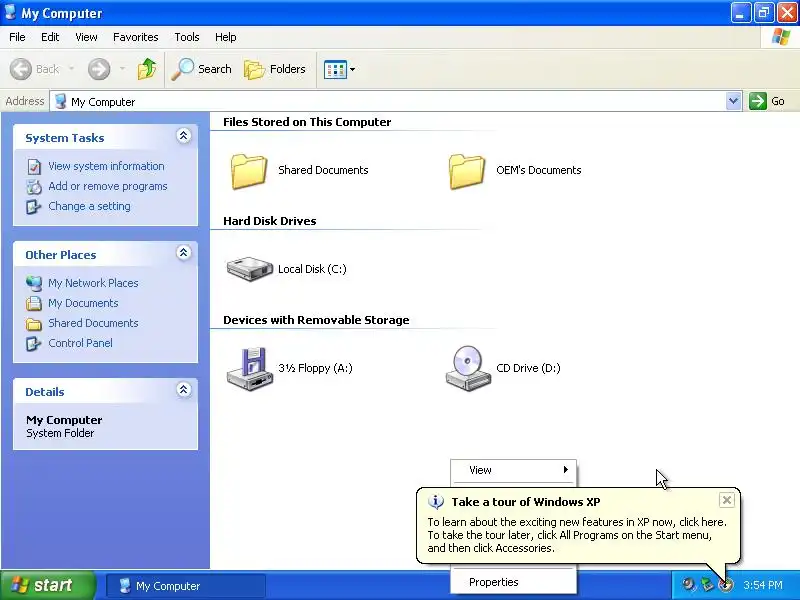Collapse the Details panel
The height and width of the screenshot is (600, 800).
coord(184,390)
